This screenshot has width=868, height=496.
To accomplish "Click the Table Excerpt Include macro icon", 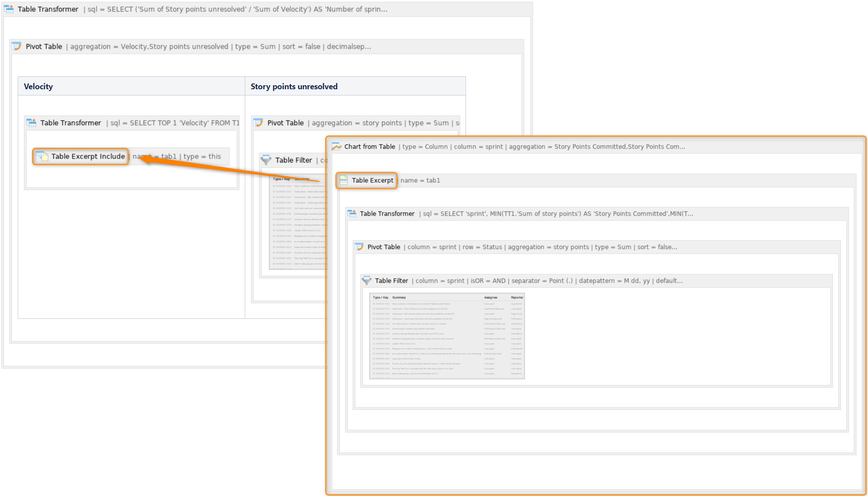I will [x=42, y=156].
